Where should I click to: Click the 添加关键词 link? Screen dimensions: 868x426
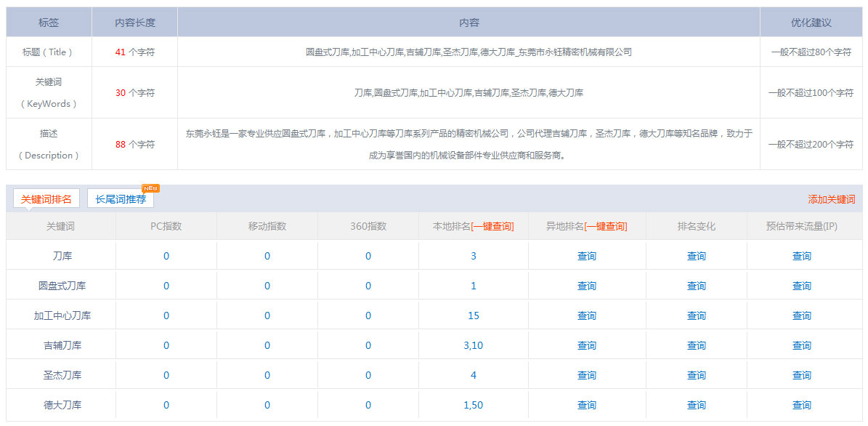click(832, 199)
